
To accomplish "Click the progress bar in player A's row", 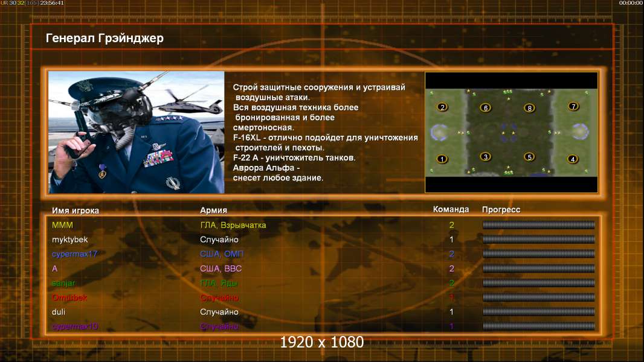I will [538, 268].
